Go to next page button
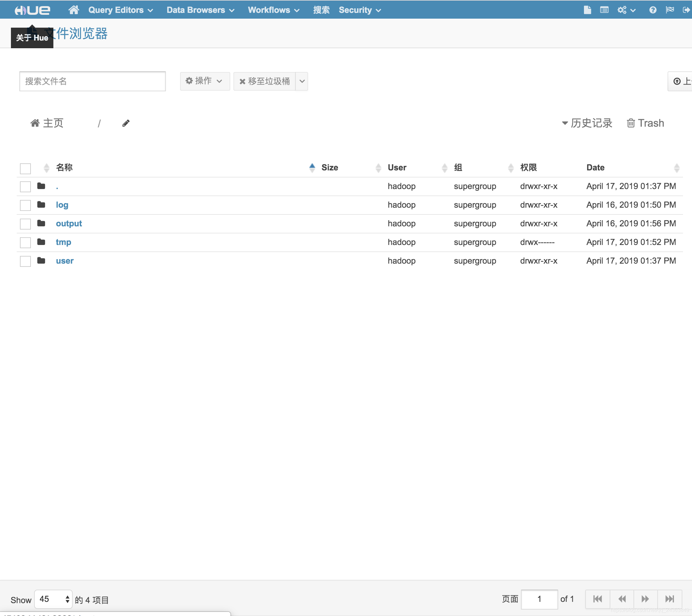The height and width of the screenshot is (616, 692). pos(645,599)
